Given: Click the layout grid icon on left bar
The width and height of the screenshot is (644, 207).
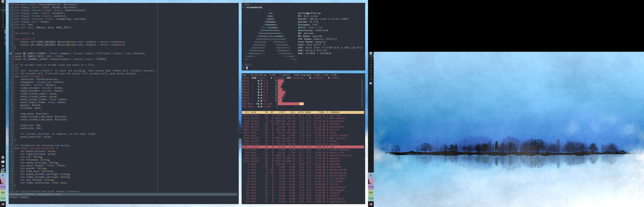Looking at the screenshot, I should click(x=3, y=1).
